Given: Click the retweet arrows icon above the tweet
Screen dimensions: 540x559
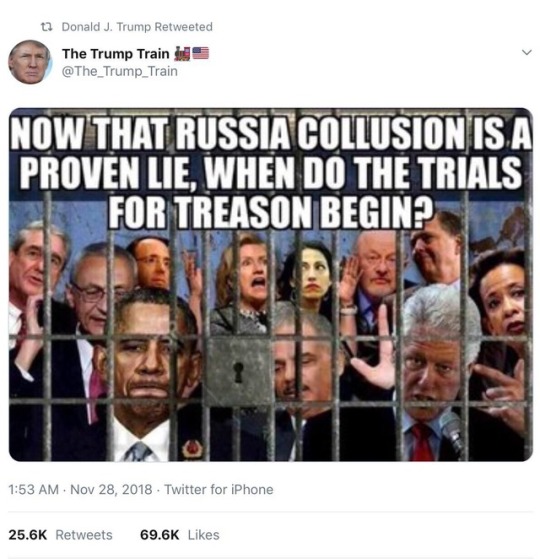Looking at the screenshot, I should pos(46,27).
